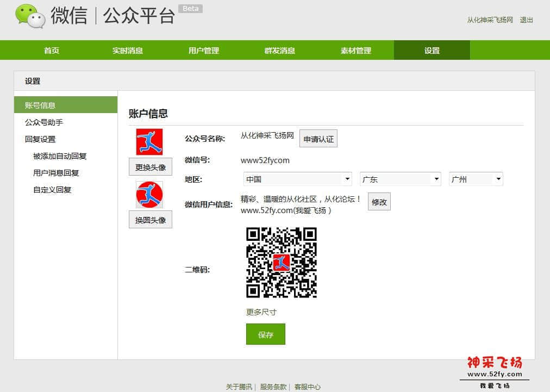Image resolution: width=550 pixels, height=392 pixels.
Task: Open the province dropdown showing 广东
Action: [400, 179]
